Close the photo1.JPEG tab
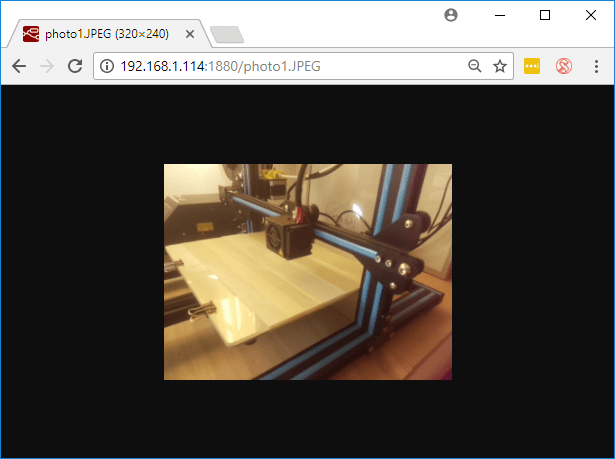The height and width of the screenshot is (459, 615). (x=189, y=34)
